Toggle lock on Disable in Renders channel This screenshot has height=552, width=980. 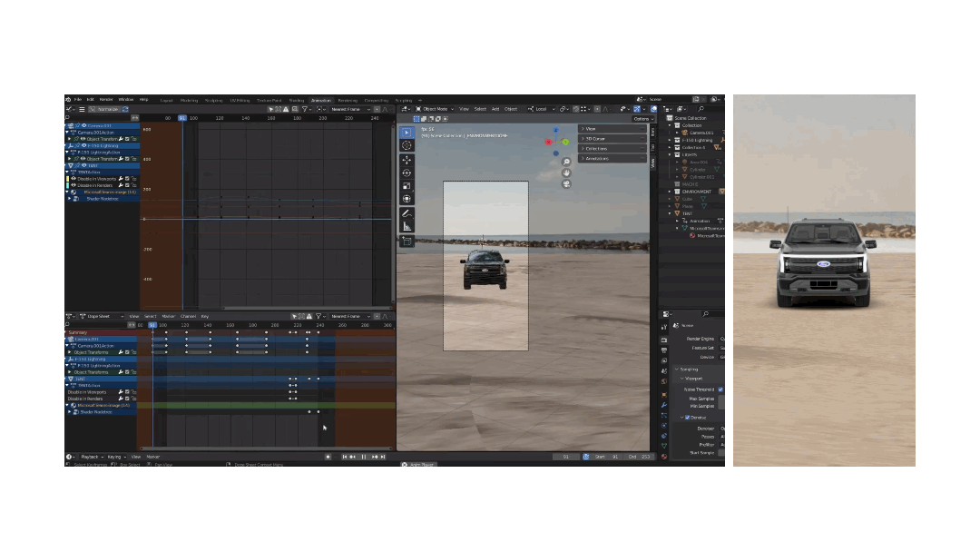133,186
